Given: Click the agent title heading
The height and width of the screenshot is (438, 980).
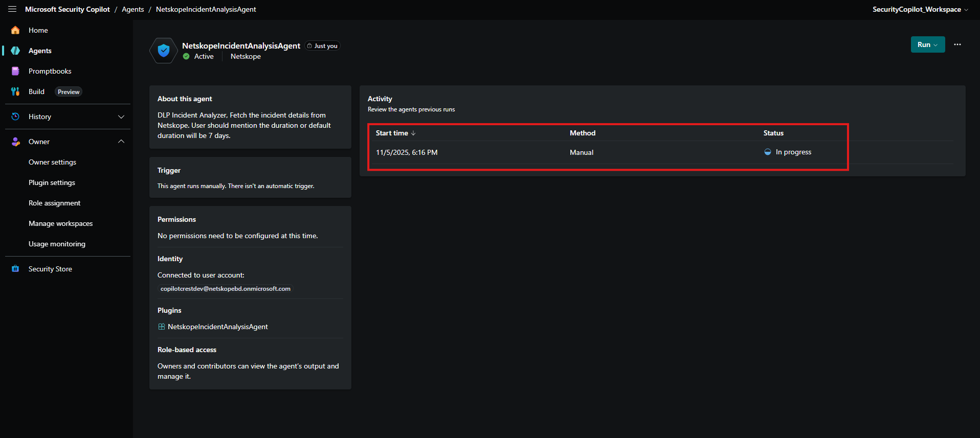Looking at the screenshot, I should pyautogui.click(x=241, y=45).
